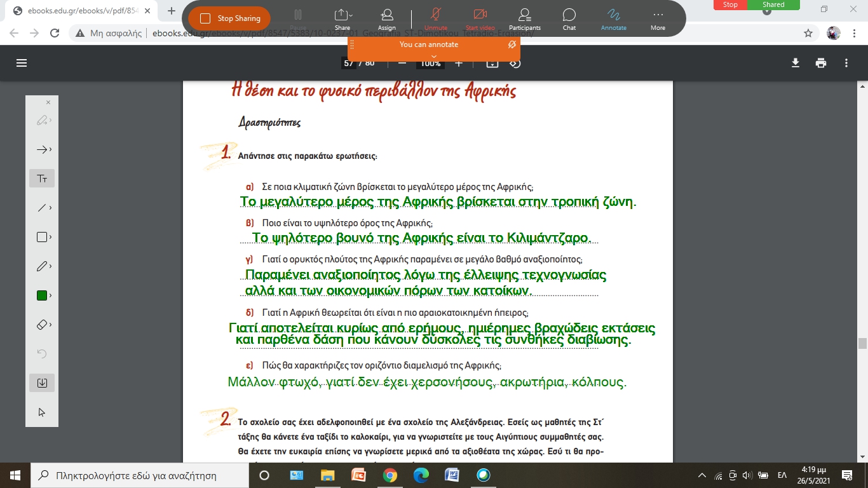Open the Share content menu
The width and height of the screenshot is (868, 488).
pos(342,18)
